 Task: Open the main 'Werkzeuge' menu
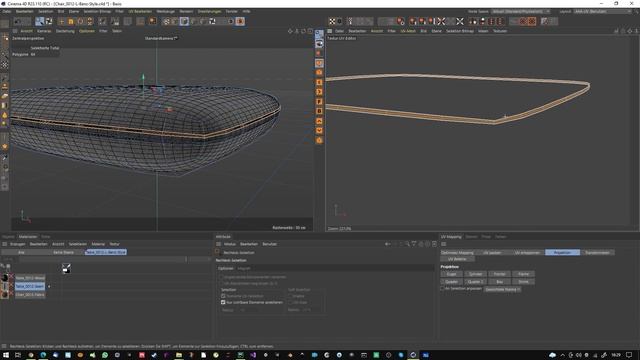[x=165, y=11]
